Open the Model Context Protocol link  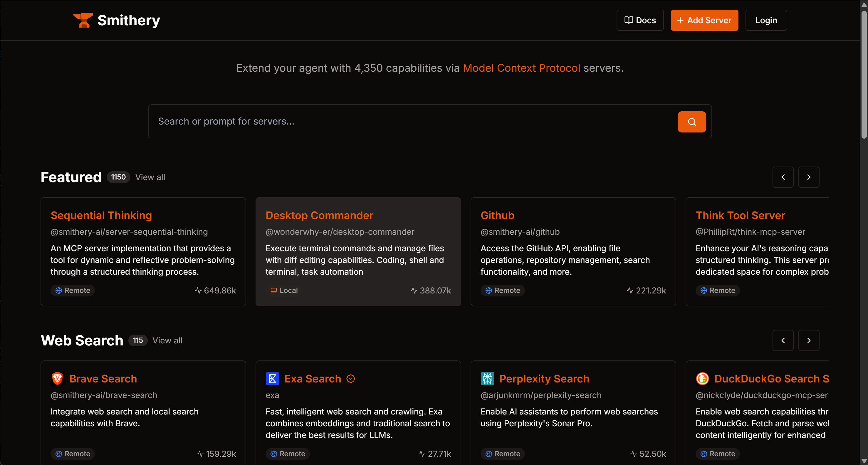(521, 68)
